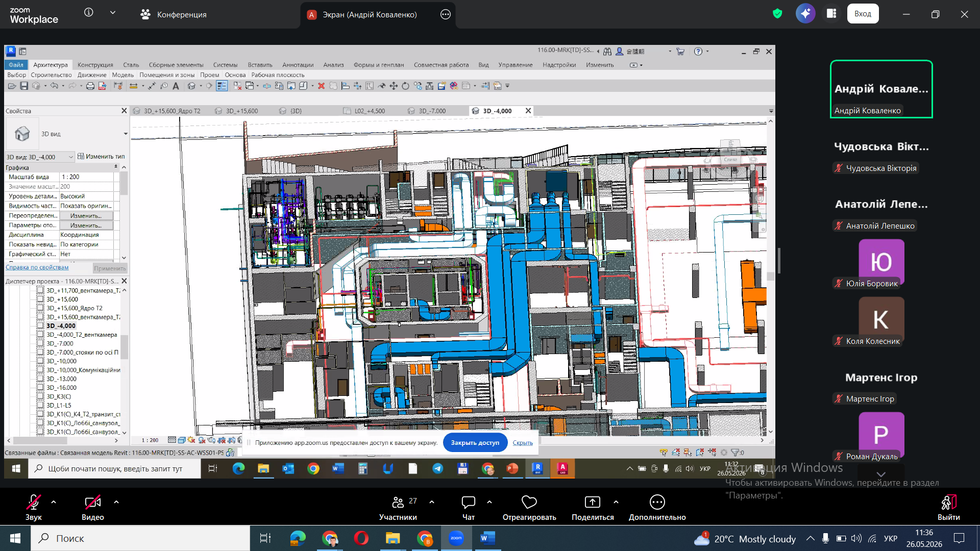Expand audio options arrow next to Звук
This screenshot has height=551, width=980.
[x=54, y=502]
